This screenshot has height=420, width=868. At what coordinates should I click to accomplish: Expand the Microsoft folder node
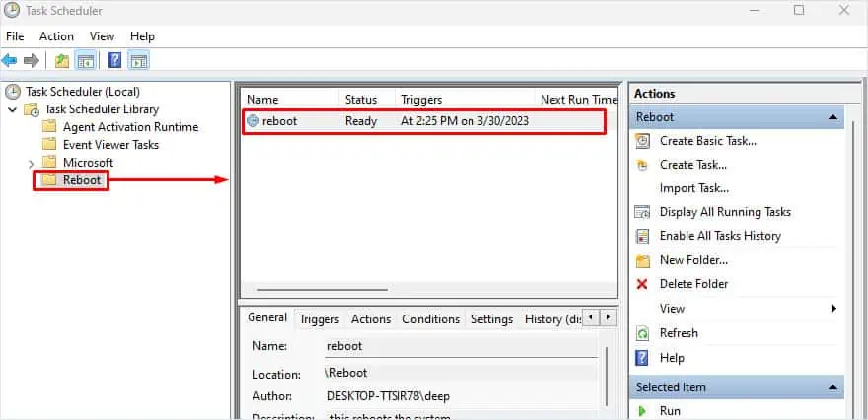pos(31,164)
